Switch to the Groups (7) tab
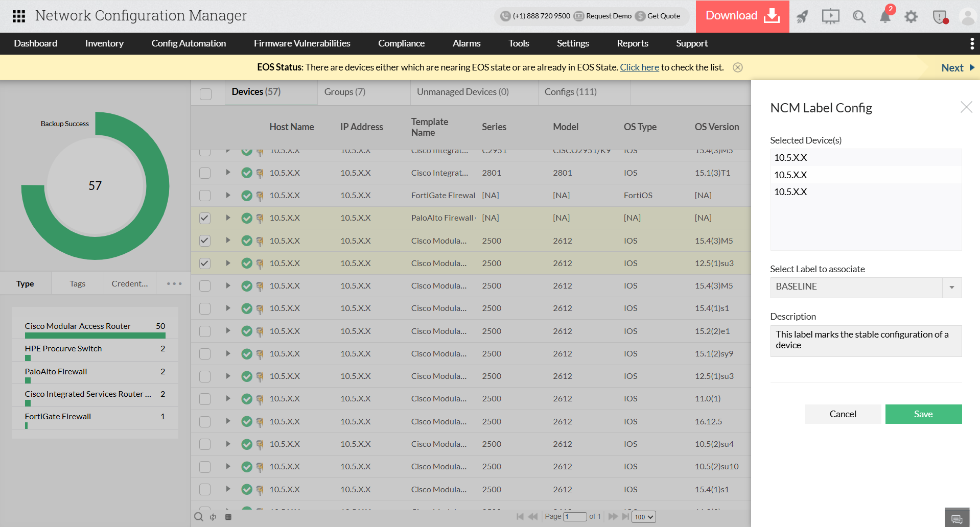 (344, 92)
